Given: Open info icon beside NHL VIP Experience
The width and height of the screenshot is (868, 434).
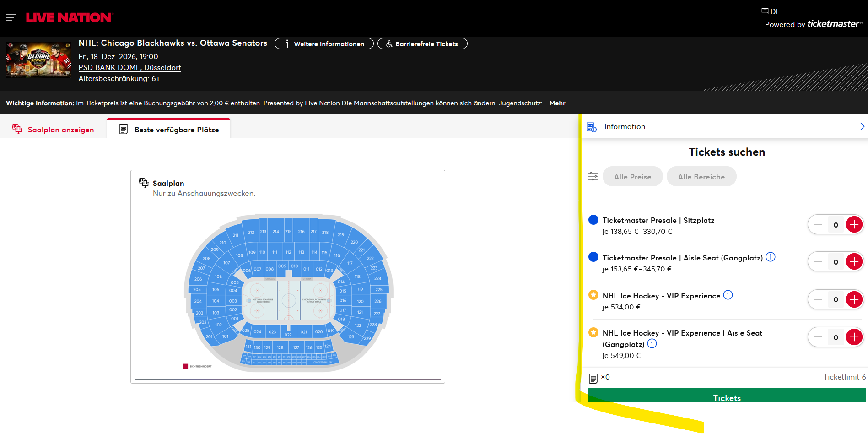Looking at the screenshot, I should click(728, 295).
